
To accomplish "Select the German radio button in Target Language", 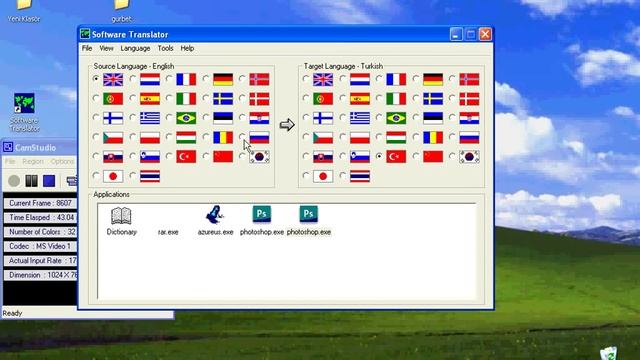I will coord(416,78).
